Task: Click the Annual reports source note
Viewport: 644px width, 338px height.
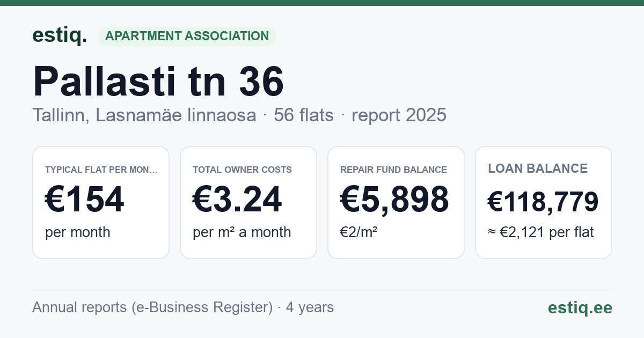Action: (x=183, y=307)
